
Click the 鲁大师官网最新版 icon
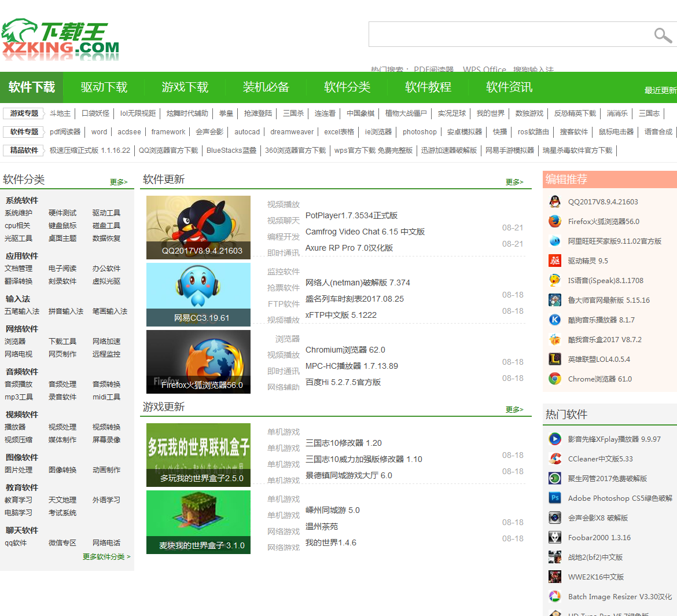[x=555, y=300]
